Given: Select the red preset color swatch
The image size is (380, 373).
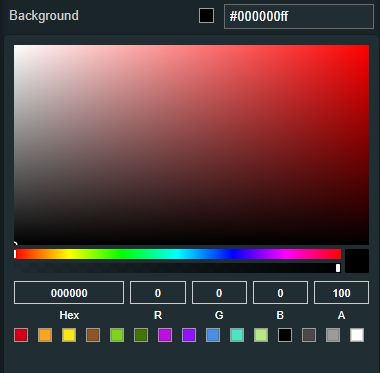Looking at the screenshot, I should point(21,335).
